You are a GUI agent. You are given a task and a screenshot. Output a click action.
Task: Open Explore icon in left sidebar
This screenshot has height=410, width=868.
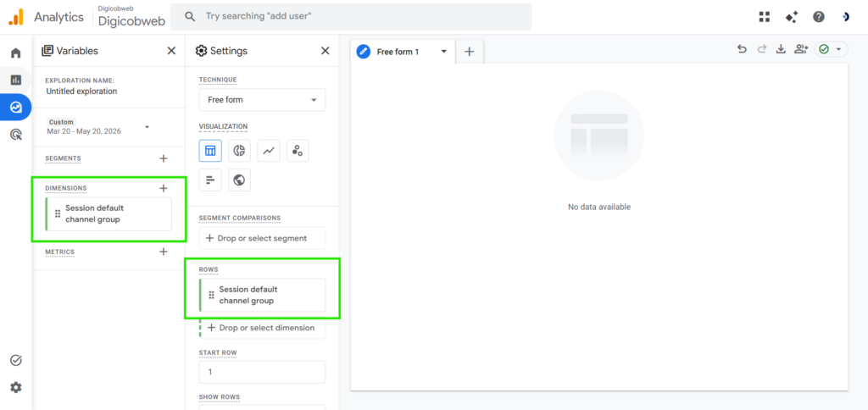tap(15, 107)
